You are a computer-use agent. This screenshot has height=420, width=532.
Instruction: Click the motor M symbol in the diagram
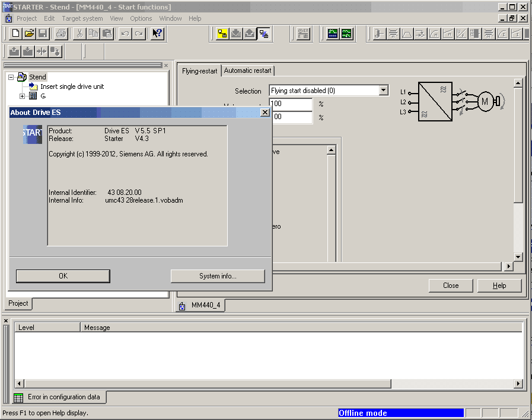pos(485,101)
